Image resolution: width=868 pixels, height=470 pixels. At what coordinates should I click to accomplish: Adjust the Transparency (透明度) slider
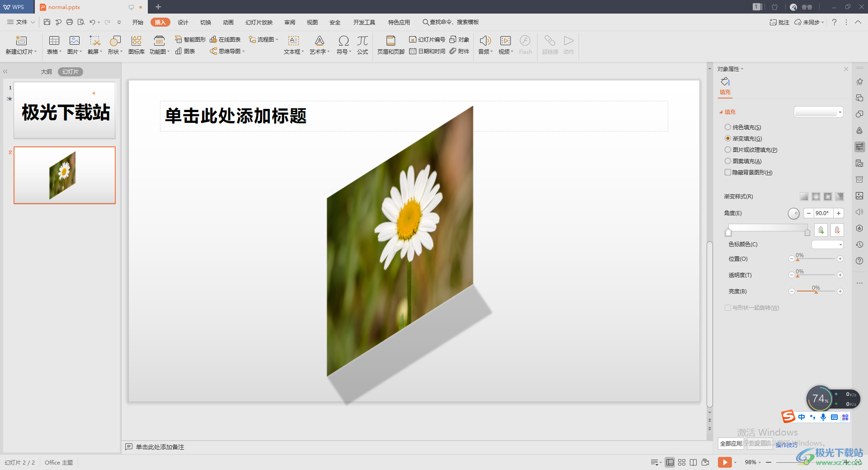816,275
